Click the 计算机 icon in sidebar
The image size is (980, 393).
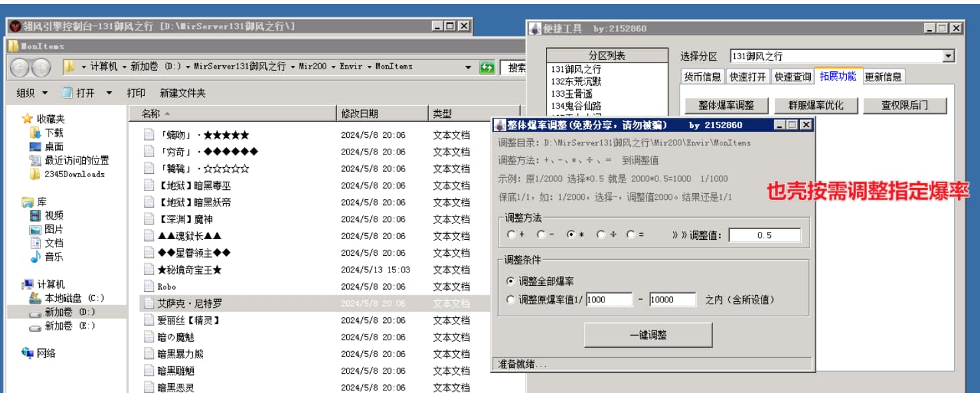point(27,284)
